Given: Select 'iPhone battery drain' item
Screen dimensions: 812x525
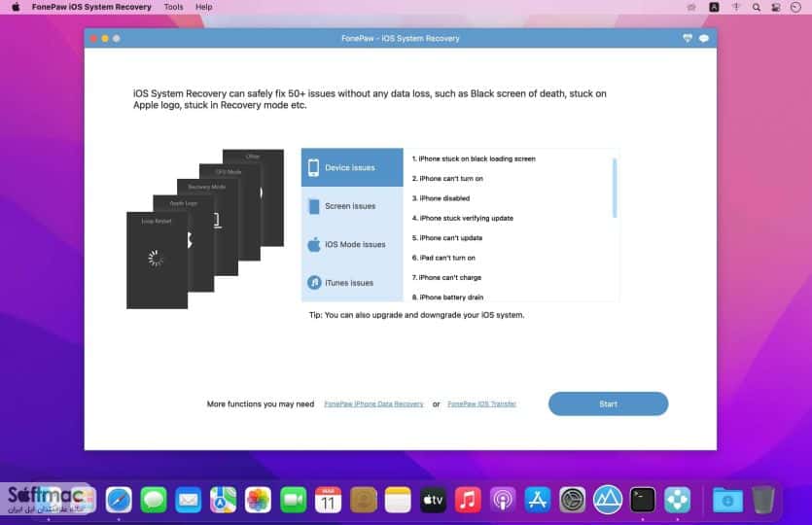Looking at the screenshot, I should pyautogui.click(x=447, y=297).
